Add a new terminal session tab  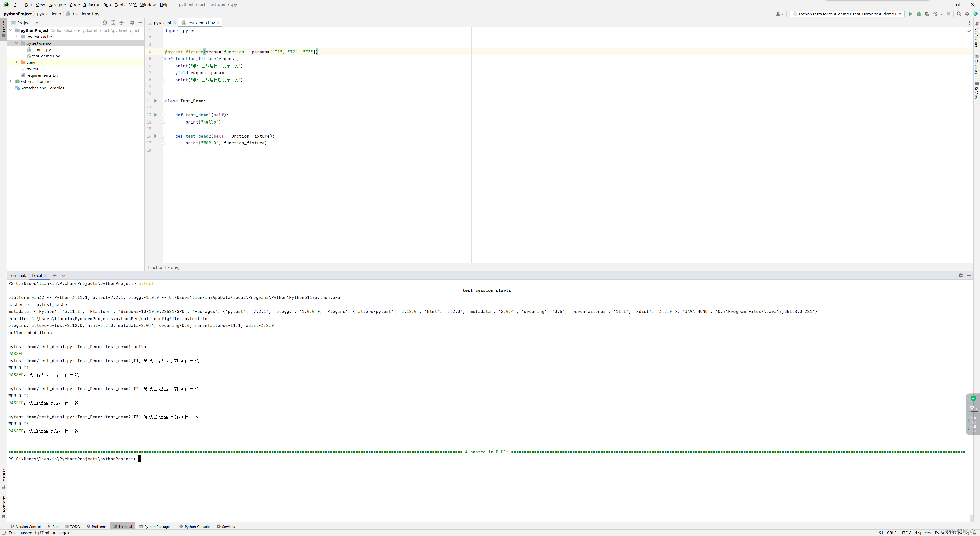point(55,275)
